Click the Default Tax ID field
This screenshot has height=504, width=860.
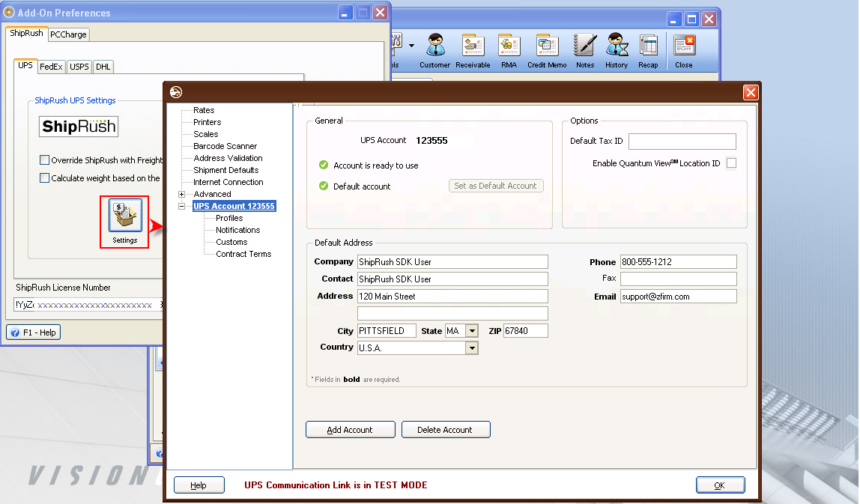pos(682,142)
